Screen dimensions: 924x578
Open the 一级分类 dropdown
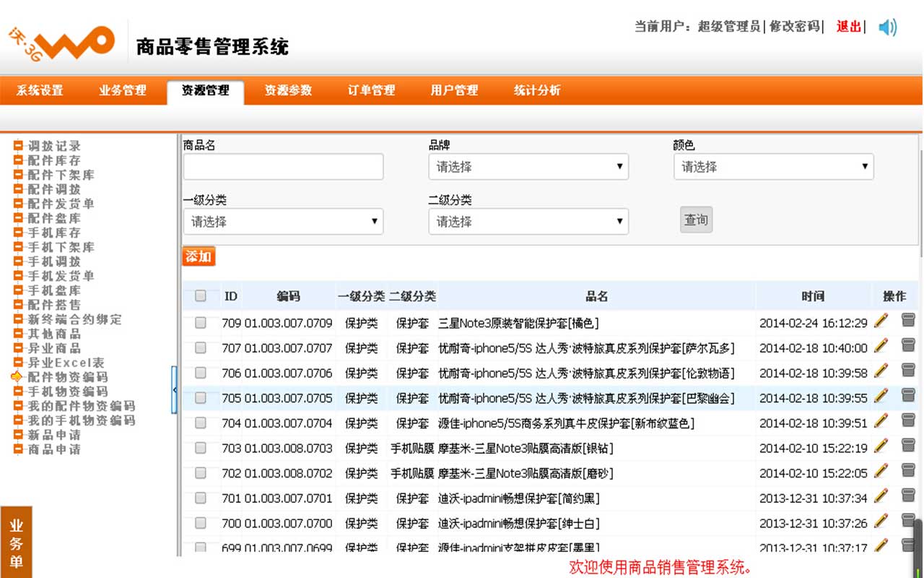point(283,222)
